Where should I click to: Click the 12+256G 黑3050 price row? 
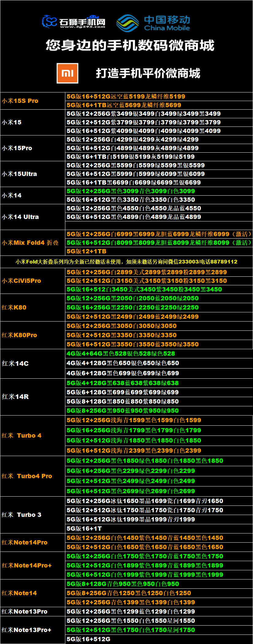(x=159, y=326)
